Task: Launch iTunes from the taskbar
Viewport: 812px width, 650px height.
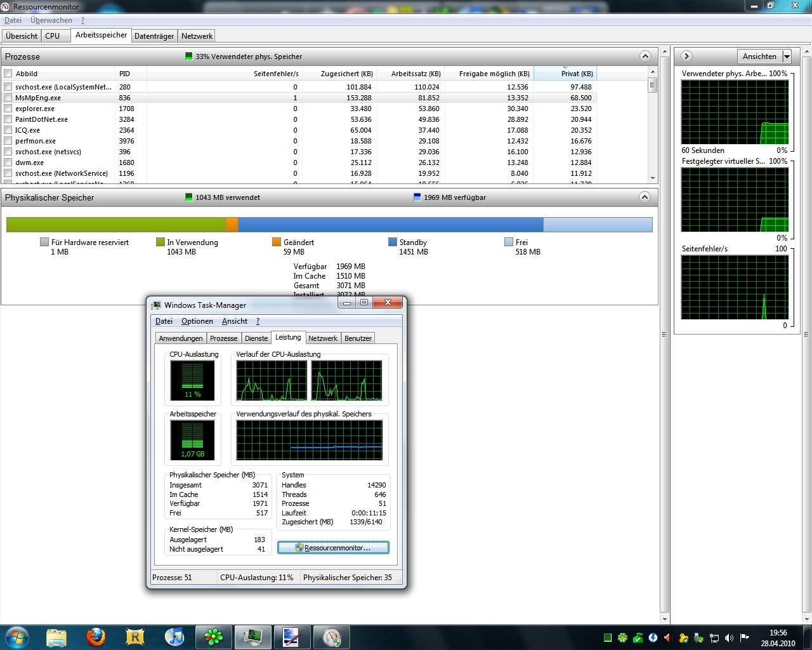Action: (174, 637)
